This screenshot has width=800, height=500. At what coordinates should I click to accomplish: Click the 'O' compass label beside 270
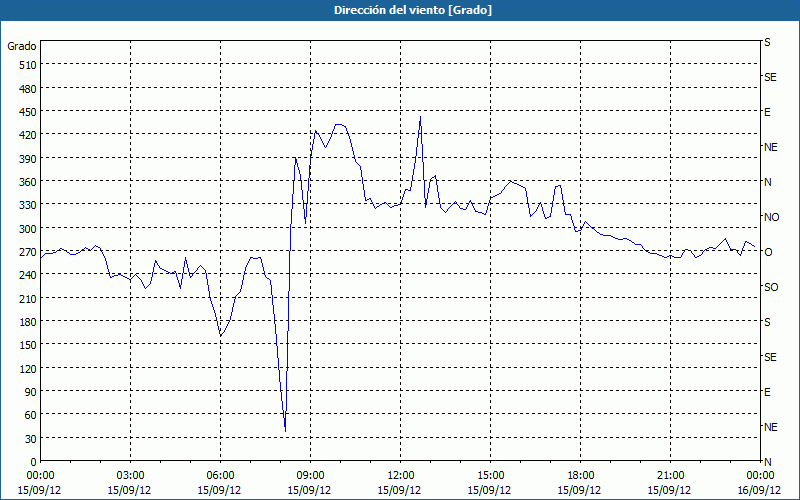pos(767,252)
